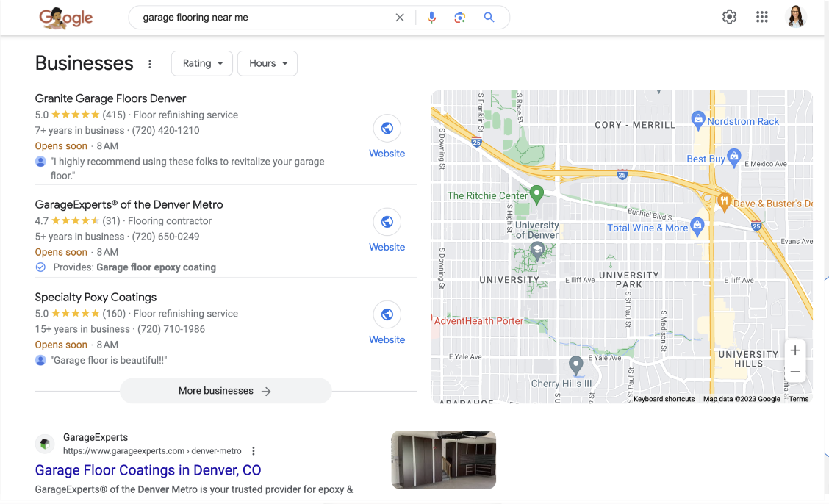This screenshot has width=829, height=504.
Task: Click phone number (720) 710-1986
Action: [171, 329]
